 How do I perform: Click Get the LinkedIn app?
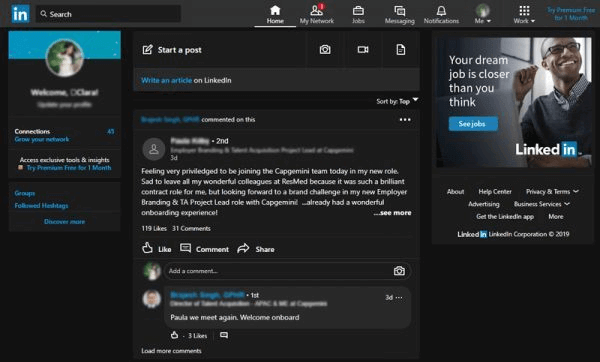(505, 217)
